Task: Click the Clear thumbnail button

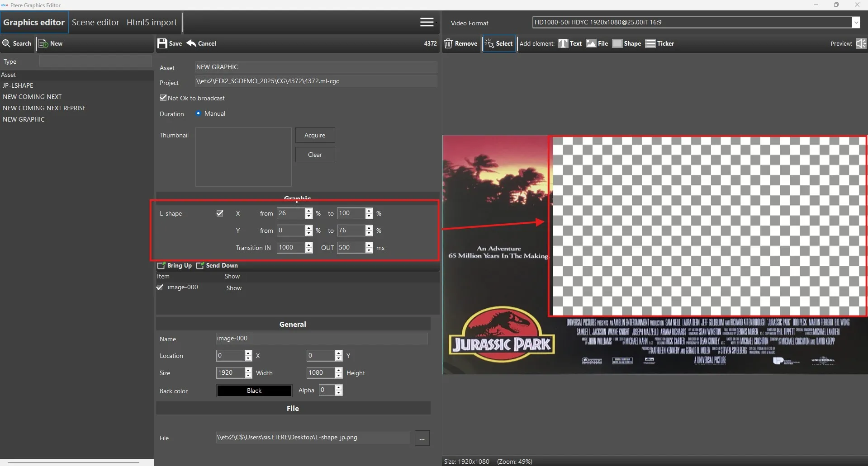Action: [x=315, y=155]
